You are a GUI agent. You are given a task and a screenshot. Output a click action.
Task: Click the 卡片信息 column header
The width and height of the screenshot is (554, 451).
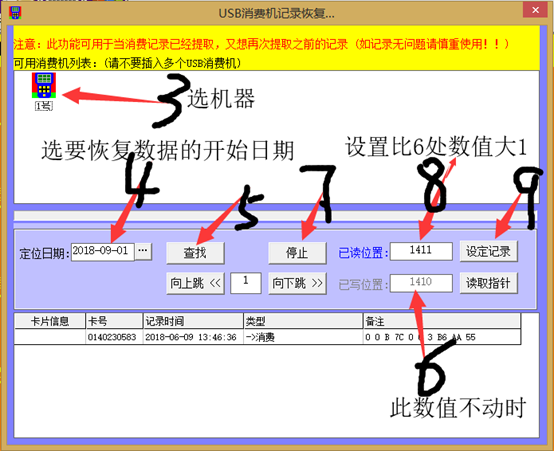pos(50,321)
